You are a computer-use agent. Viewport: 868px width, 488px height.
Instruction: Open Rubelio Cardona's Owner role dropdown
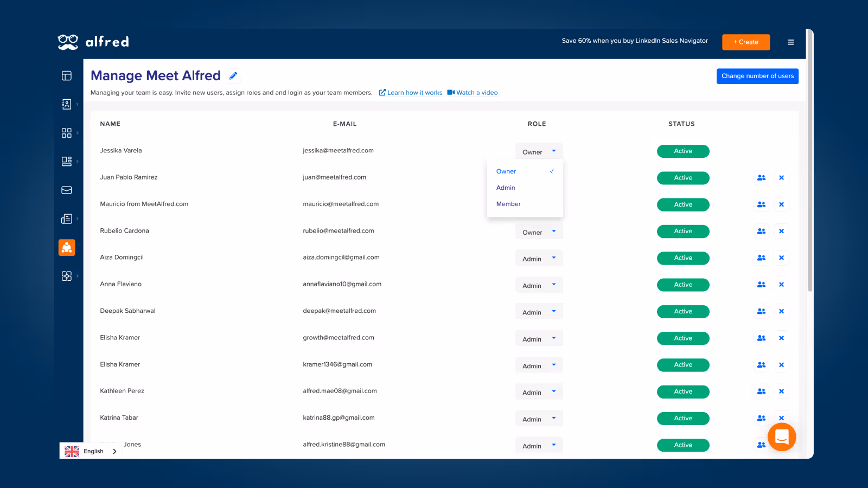click(x=539, y=232)
